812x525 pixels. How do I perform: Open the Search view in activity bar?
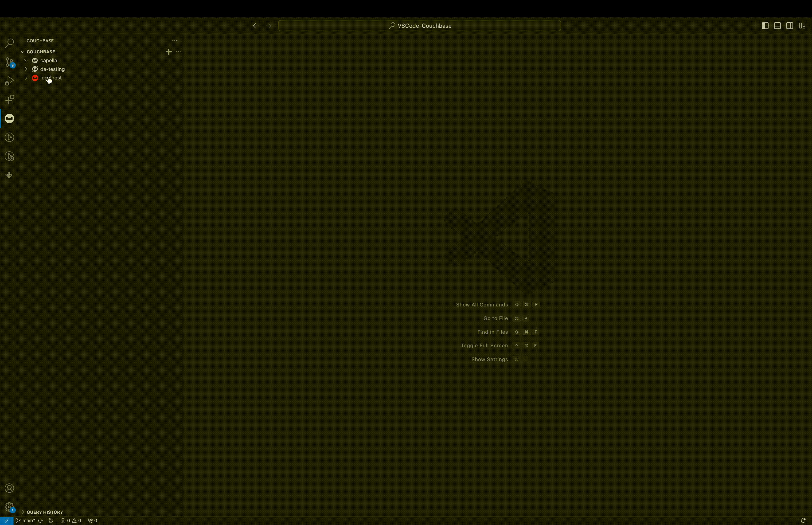click(x=9, y=43)
